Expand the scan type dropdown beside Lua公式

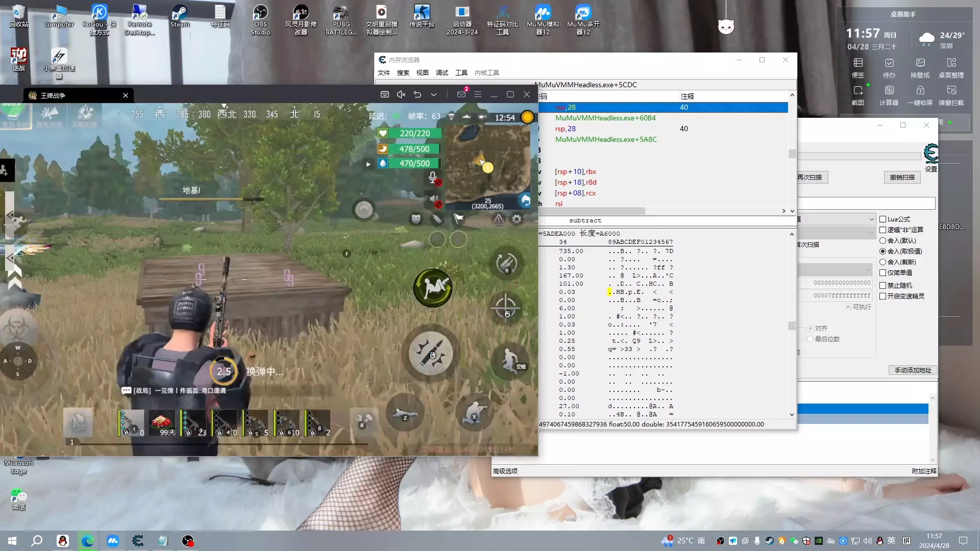[871, 219]
